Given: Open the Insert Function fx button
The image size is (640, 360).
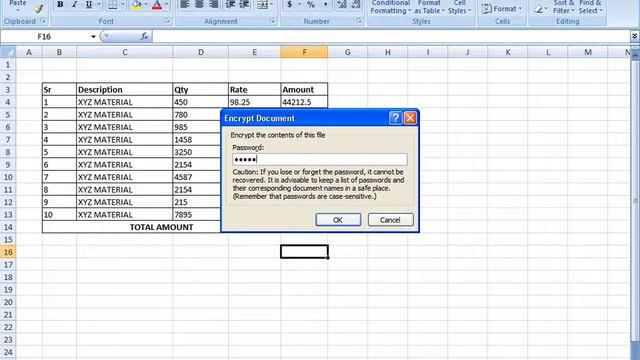Looking at the screenshot, I should tap(144, 36).
